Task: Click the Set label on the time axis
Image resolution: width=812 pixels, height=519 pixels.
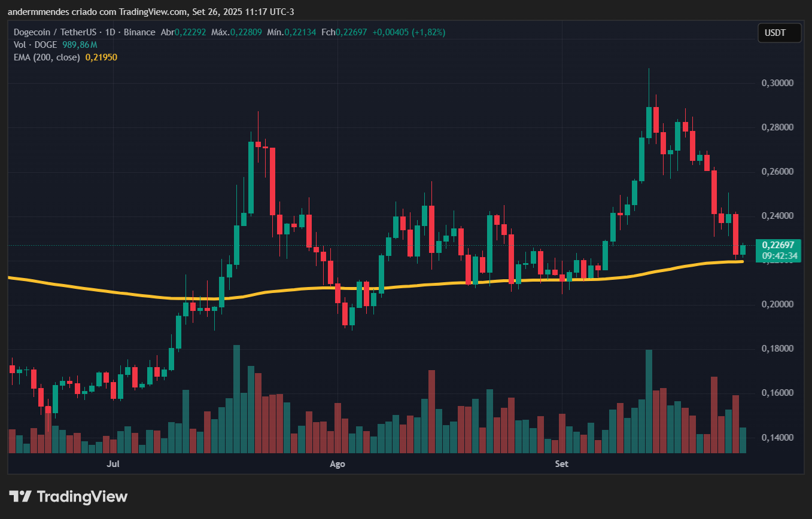Action: tap(561, 463)
